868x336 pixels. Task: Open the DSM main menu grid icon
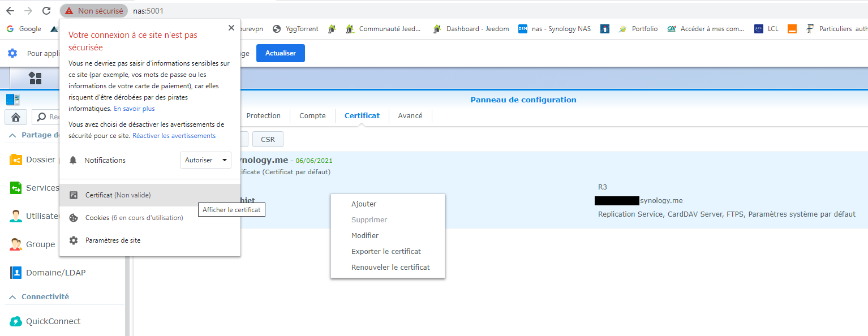(35, 78)
